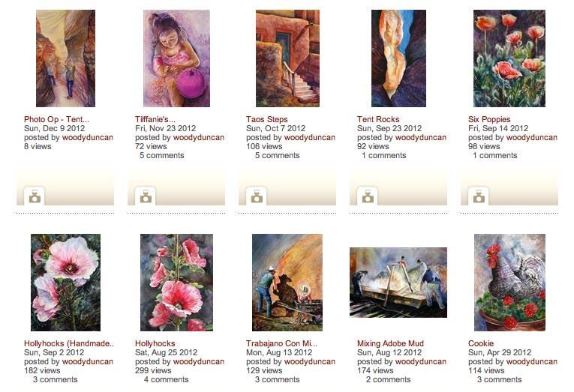
Task: Click camera icon under Six Poppies
Action: tap(479, 196)
